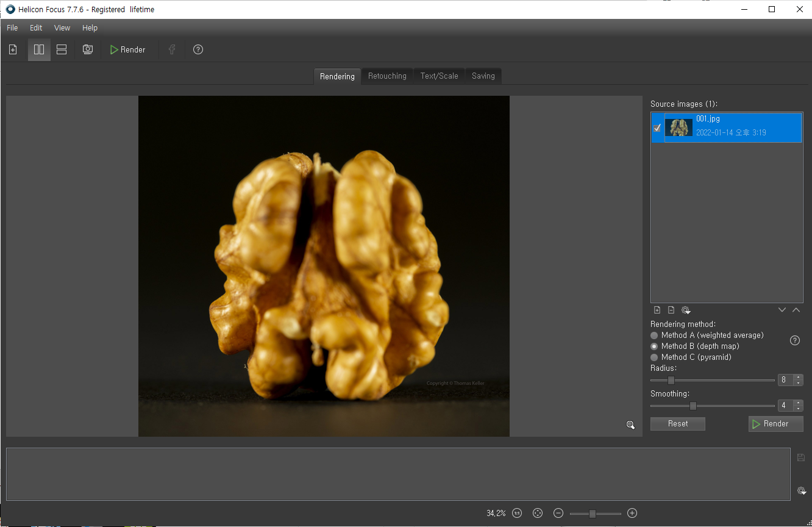Increase the Smoothing value with the up arrow
812x527 pixels.
(798, 403)
